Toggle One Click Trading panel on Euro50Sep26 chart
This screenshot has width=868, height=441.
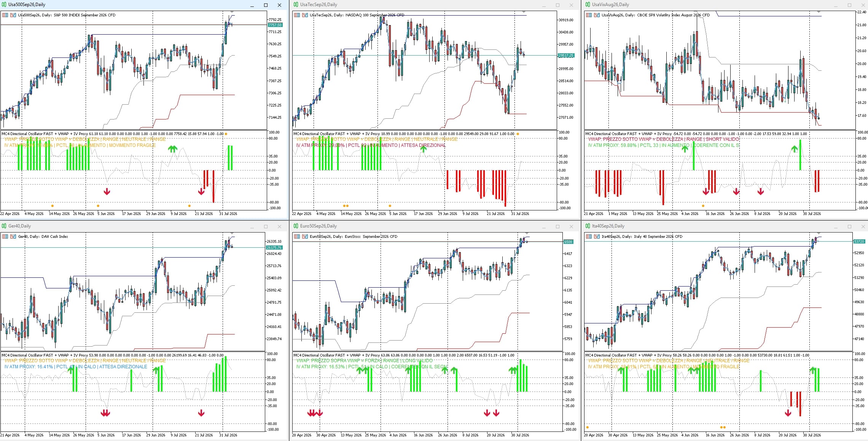tap(305, 237)
